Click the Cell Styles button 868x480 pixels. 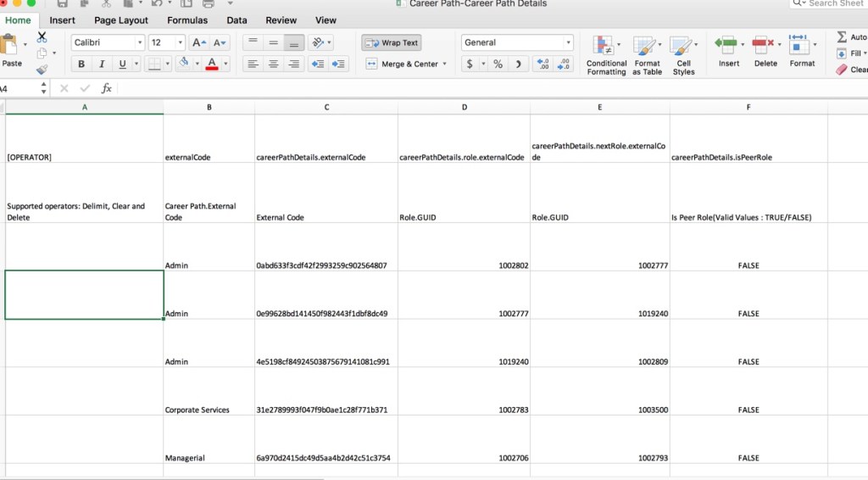point(683,56)
